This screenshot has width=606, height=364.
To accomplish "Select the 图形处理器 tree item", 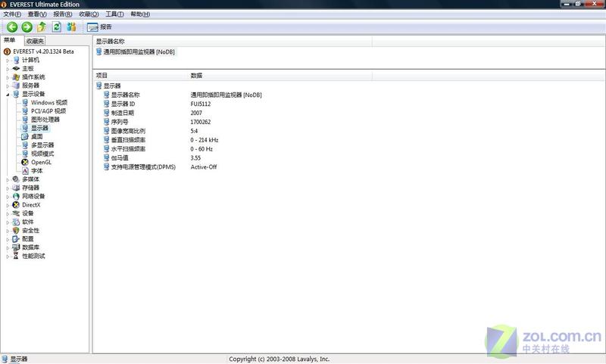I will click(45, 120).
